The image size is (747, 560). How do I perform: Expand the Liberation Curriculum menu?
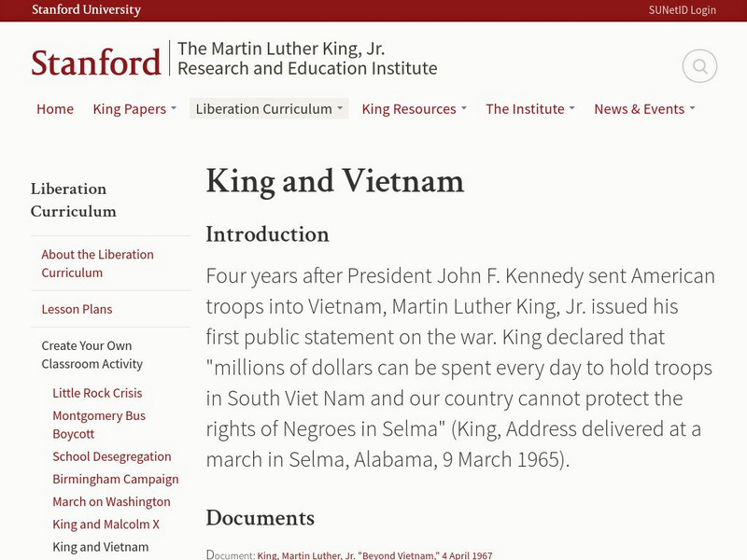point(269,109)
